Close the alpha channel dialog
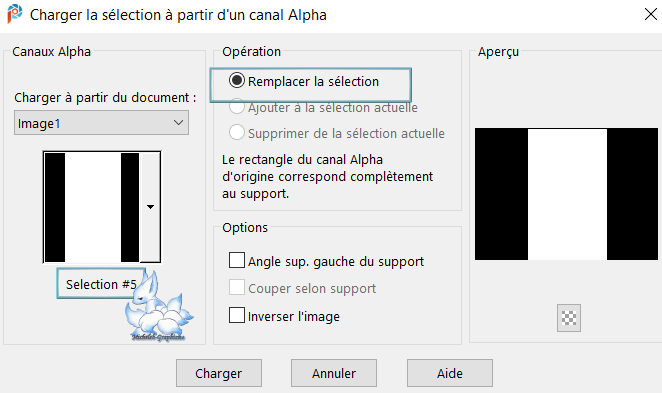The image size is (662, 393). (651, 14)
